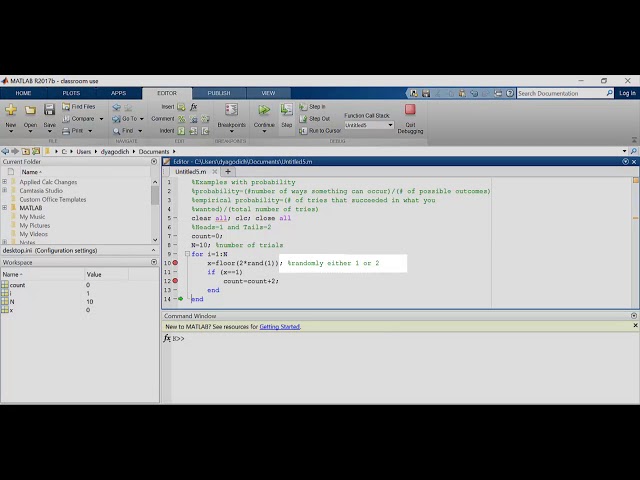Open the Print dropdown arrow
Viewport: 640px width, 480px height.
(90, 131)
